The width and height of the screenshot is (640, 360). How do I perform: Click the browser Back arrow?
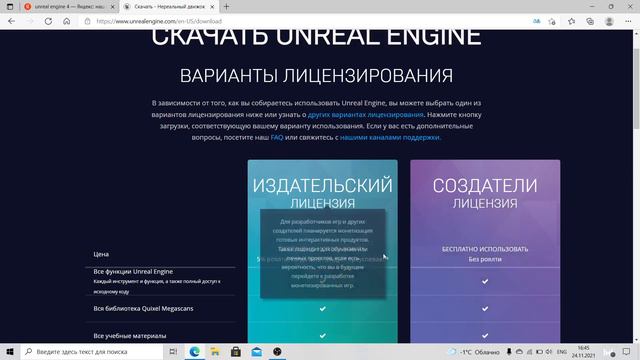(11, 21)
